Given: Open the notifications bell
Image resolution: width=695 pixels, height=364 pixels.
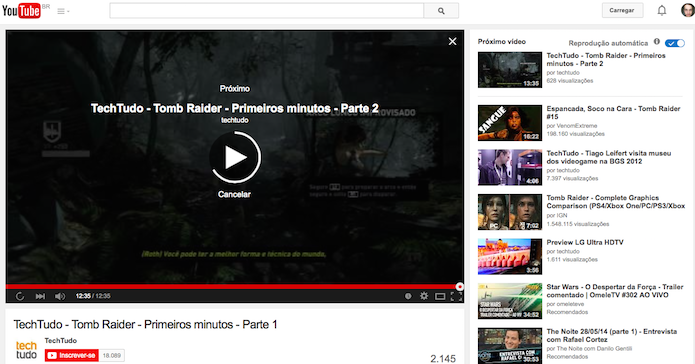Looking at the screenshot, I should (x=662, y=10).
